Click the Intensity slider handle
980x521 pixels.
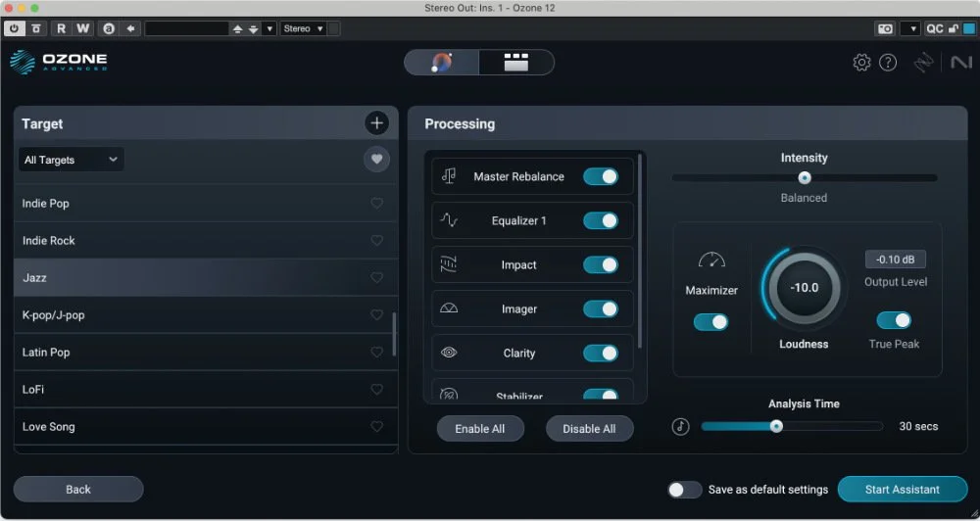point(805,178)
